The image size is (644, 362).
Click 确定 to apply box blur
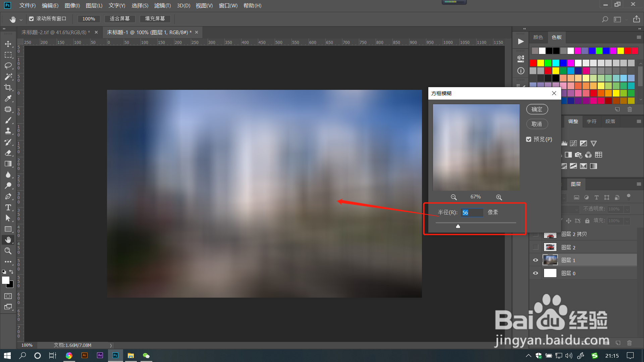tap(537, 109)
